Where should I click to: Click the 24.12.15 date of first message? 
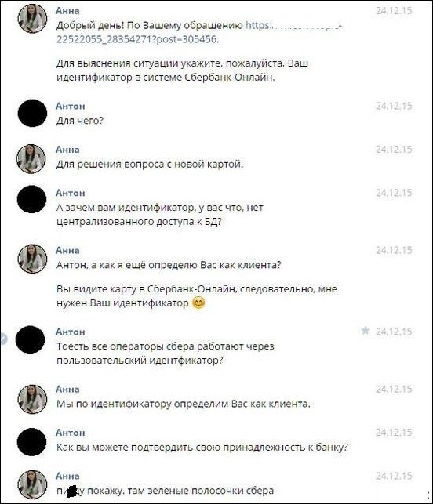point(394,11)
